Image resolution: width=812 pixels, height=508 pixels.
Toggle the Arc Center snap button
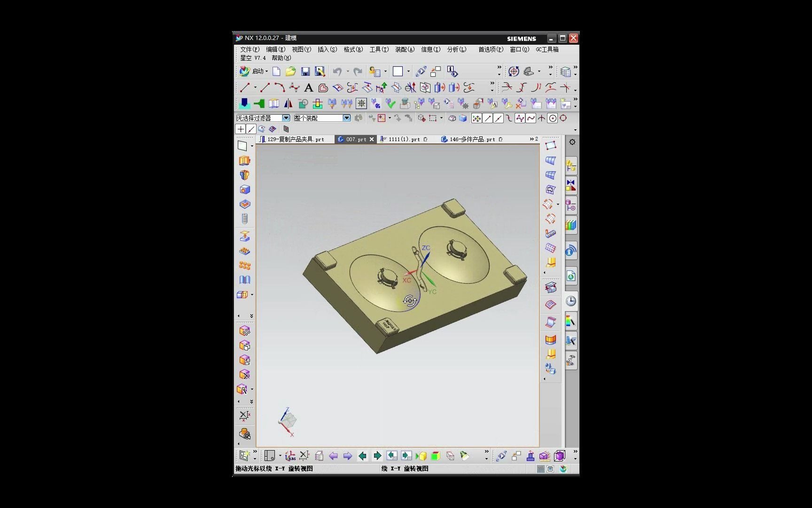pos(553,119)
